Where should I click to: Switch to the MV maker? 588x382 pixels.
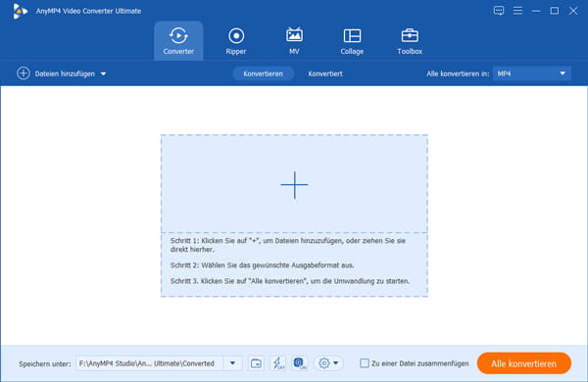(294, 41)
